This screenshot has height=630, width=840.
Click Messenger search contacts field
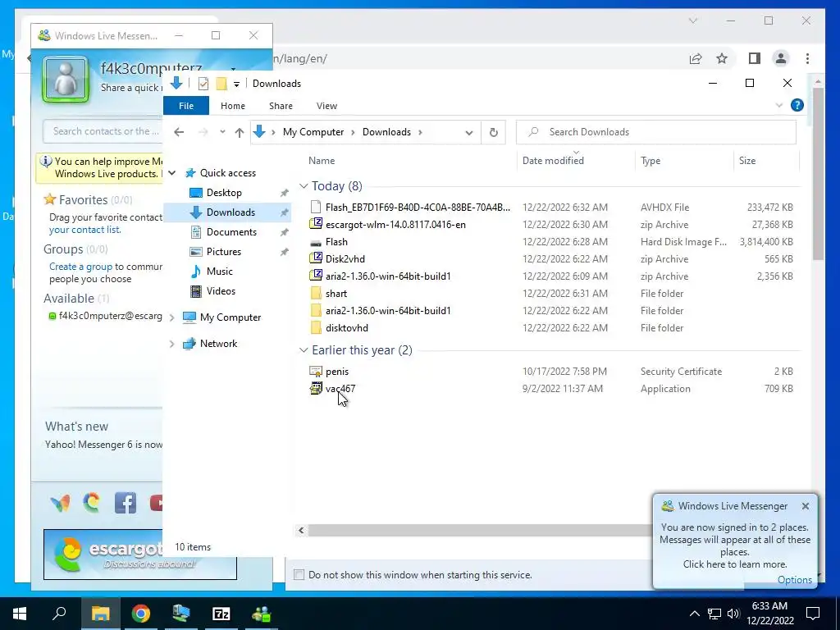click(x=103, y=131)
